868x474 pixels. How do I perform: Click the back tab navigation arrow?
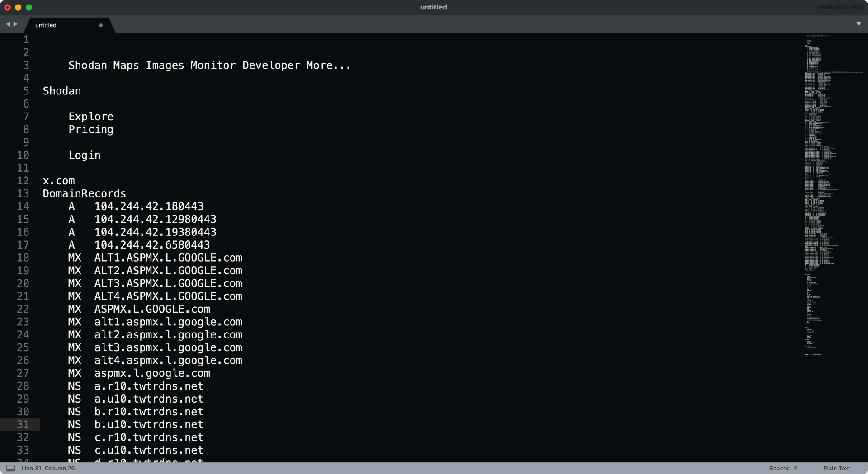(8, 24)
